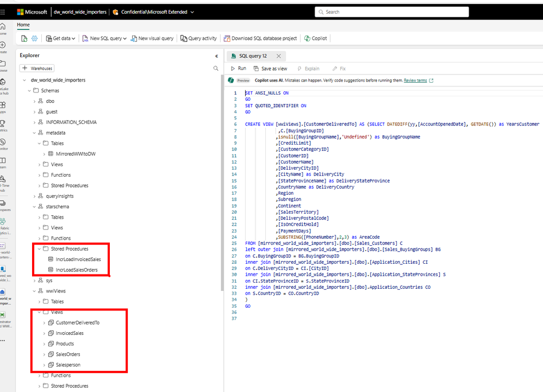
Task: Open the OneLake data hub icon
Action: pos(3,82)
